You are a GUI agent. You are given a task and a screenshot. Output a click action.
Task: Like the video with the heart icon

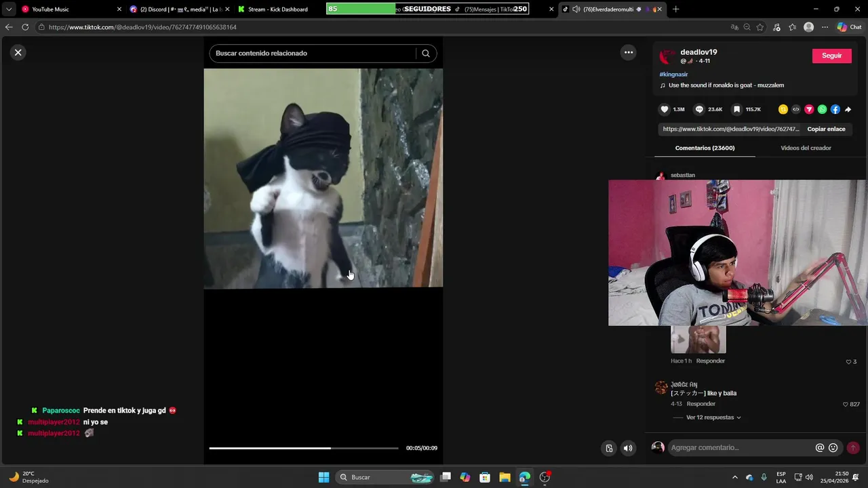665,109
